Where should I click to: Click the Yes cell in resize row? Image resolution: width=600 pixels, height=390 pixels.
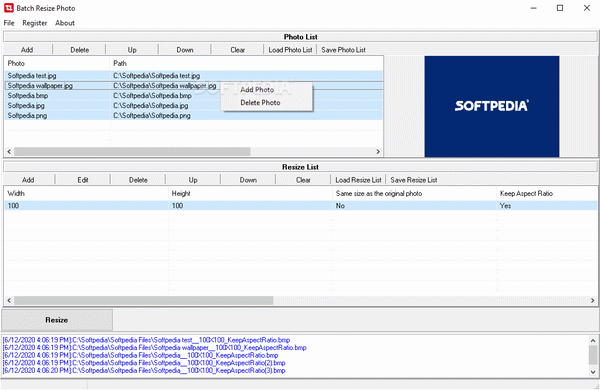547,206
